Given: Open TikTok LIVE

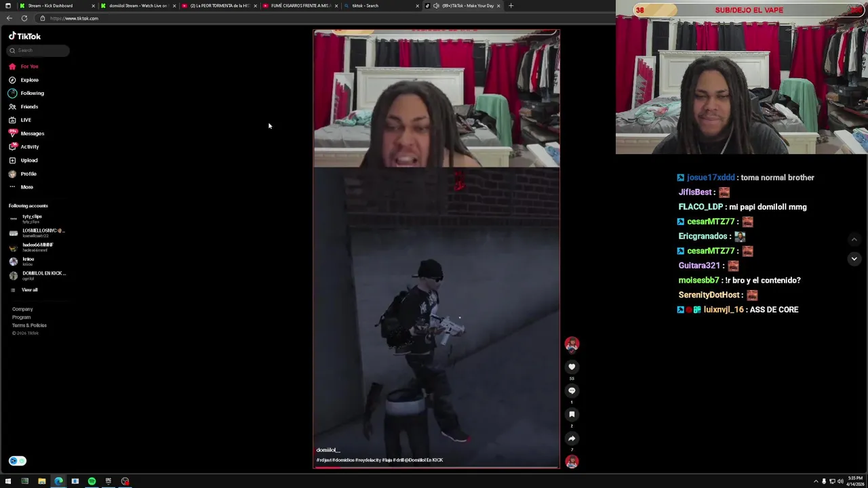Looking at the screenshot, I should click(x=20, y=120).
